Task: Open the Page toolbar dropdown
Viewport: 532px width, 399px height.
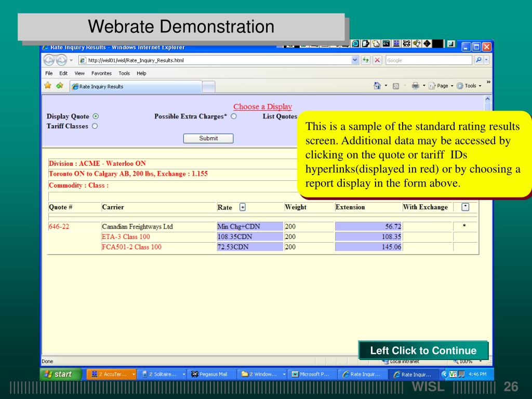Action: pos(441,86)
